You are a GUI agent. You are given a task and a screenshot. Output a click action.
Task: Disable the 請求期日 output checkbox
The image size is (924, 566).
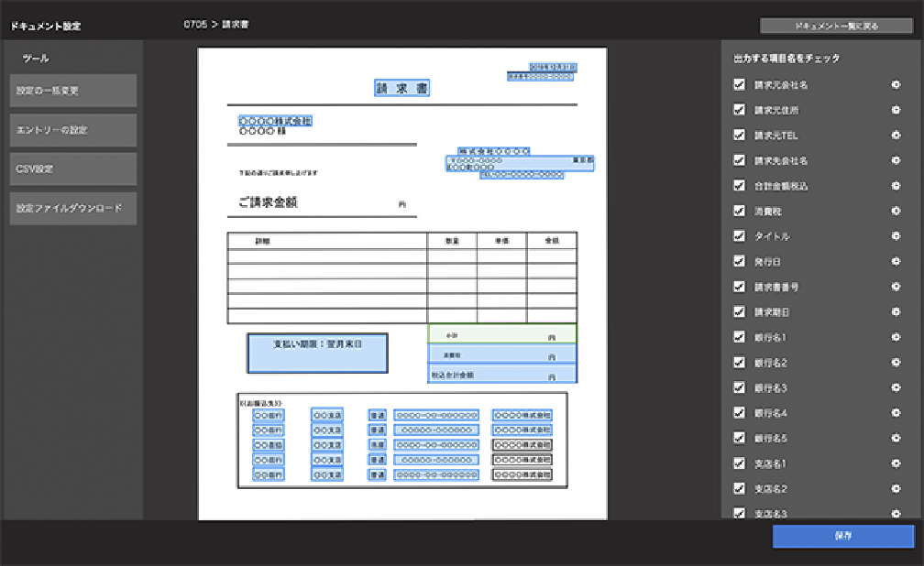tap(739, 312)
